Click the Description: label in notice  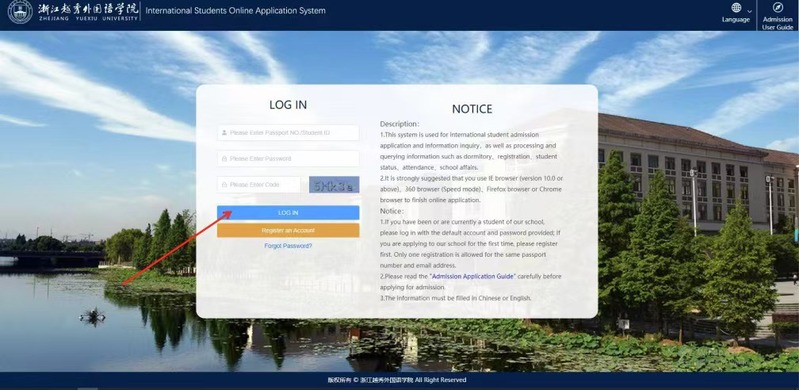[x=400, y=123]
